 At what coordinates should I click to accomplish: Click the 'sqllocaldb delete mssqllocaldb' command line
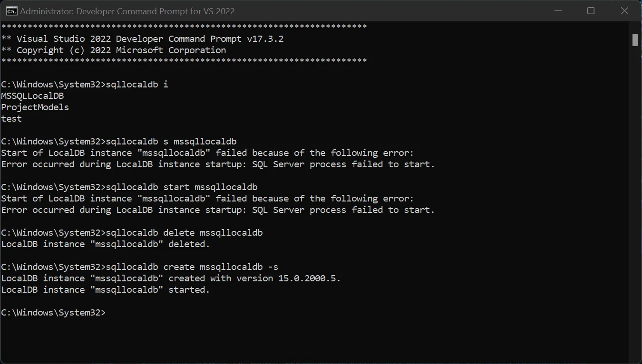pos(184,233)
